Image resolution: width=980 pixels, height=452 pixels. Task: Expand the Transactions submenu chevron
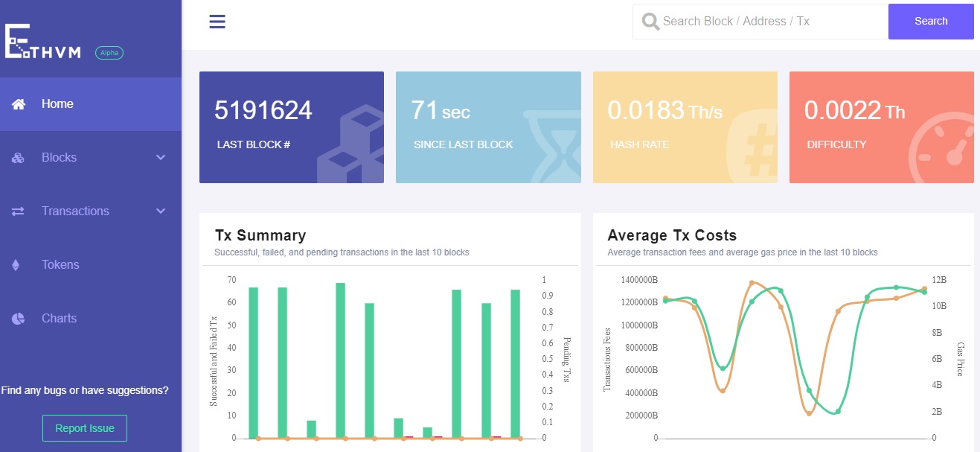(161, 211)
